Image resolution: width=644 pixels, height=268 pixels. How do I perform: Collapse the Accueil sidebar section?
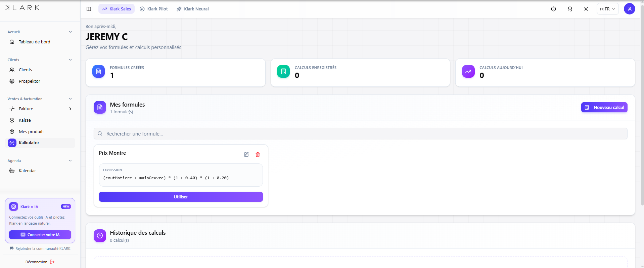[x=70, y=32]
